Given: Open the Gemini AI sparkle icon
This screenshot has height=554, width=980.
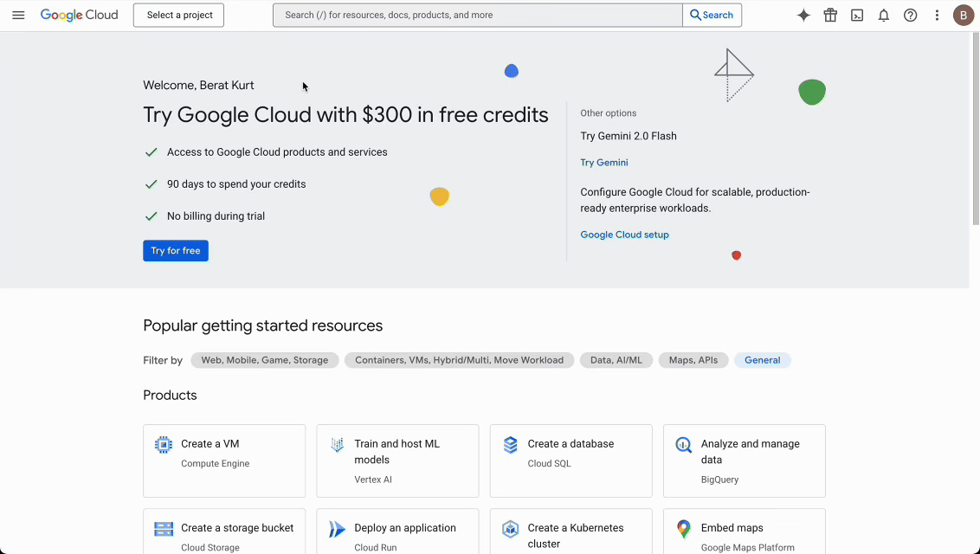Looking at the screenshot, I should 803,15.
